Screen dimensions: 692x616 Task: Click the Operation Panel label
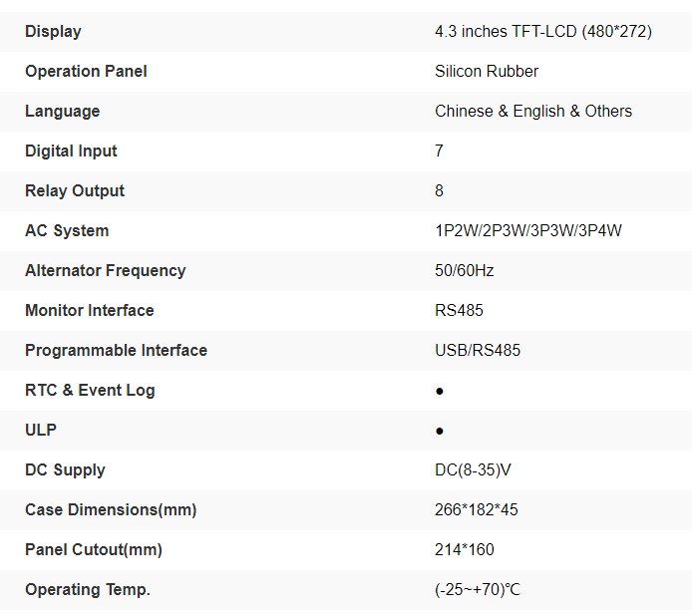click(x=86, y=72)
